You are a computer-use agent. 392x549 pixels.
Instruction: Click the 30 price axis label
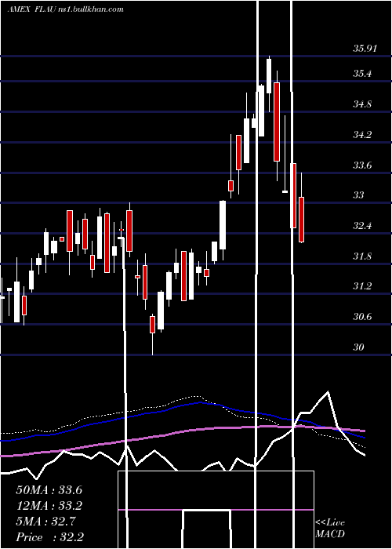(x=358, y=347)
